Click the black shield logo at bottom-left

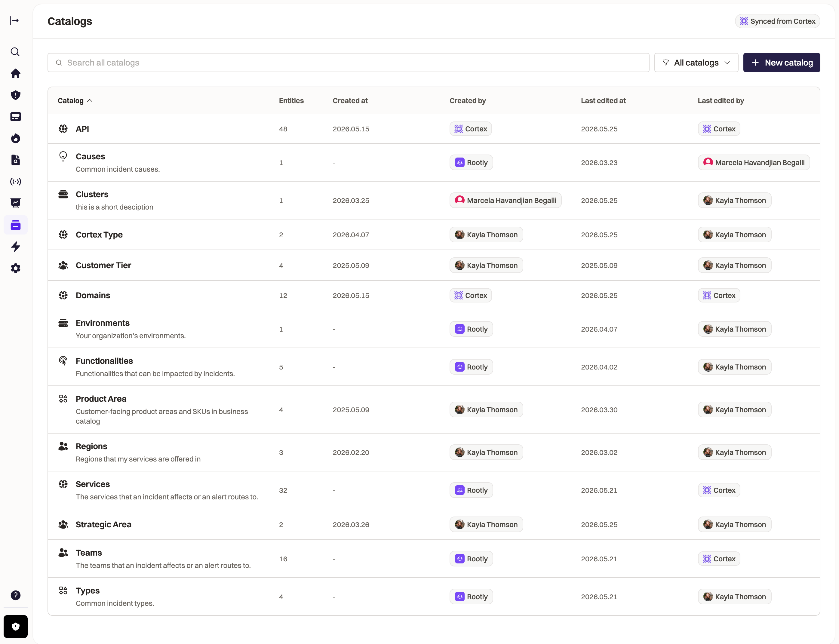click(x=15, y=626)
